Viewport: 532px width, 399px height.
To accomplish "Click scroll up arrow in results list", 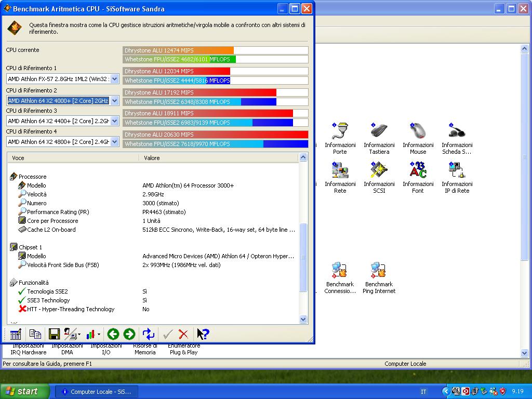I will 303,157.
